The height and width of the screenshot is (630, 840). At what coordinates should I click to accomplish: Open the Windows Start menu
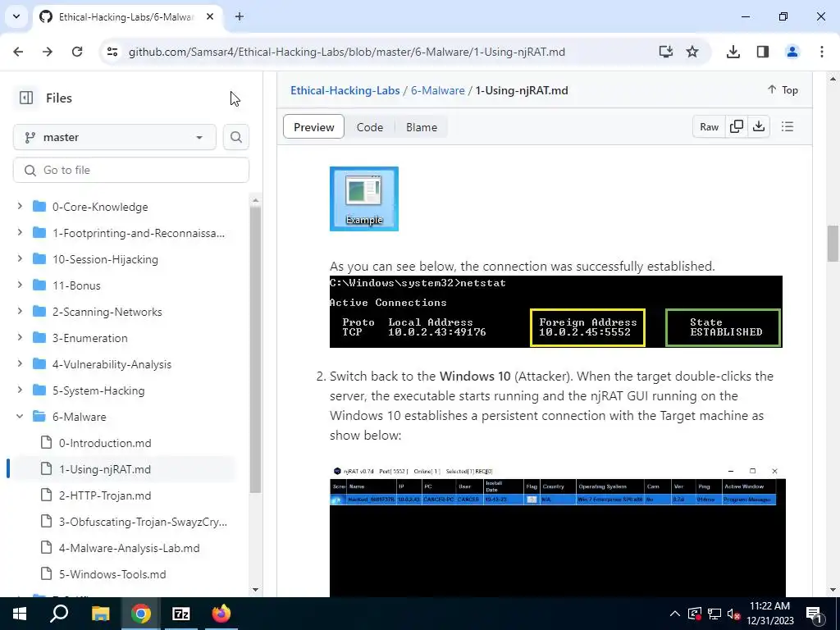click(20, 614)
